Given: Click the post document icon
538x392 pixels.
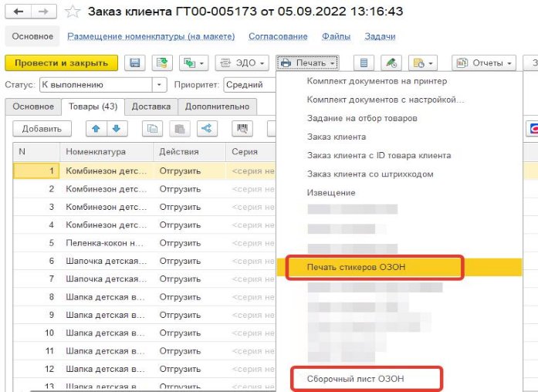Looking at the screenshot, I should click(161, 63).
